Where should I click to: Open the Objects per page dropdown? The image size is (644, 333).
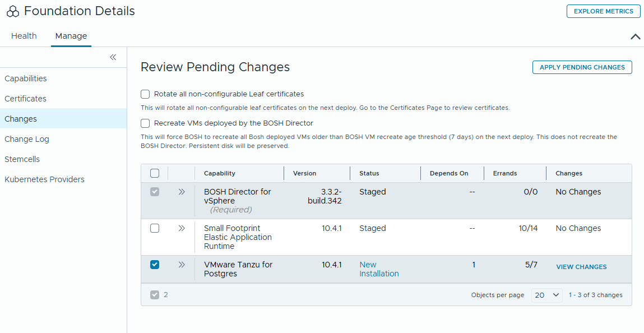click(x=546, y=295)
